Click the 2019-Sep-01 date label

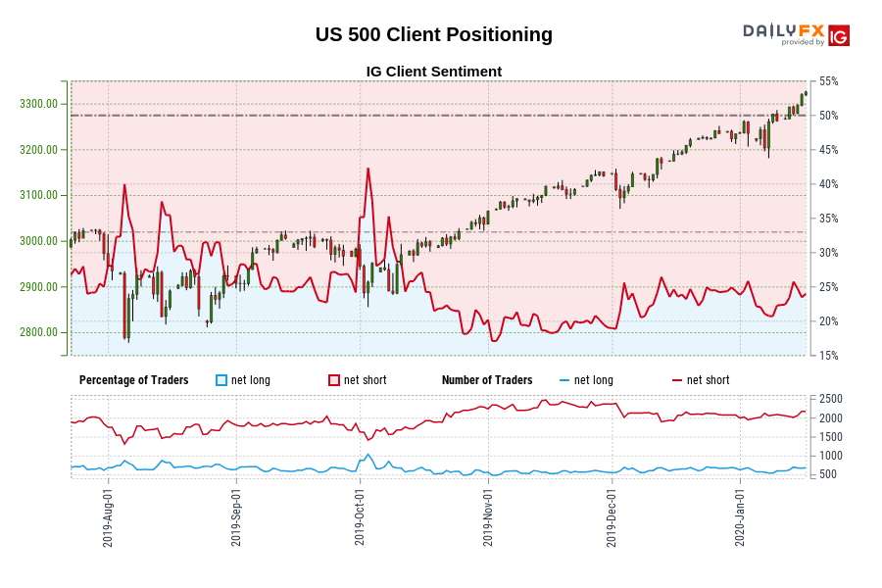click(236, 517)
